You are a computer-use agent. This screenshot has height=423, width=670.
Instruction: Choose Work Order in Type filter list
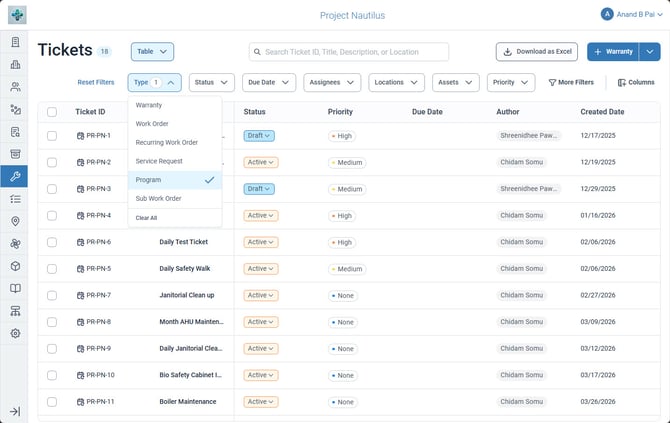point(152,123)
